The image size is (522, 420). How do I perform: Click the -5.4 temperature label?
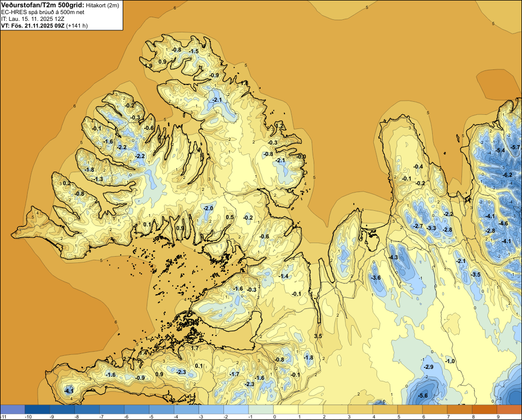pos(500,150)
